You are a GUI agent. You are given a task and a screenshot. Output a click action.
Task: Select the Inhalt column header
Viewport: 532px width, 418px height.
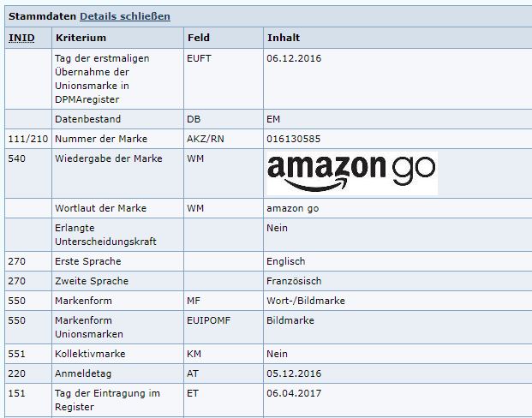(284, 38)
